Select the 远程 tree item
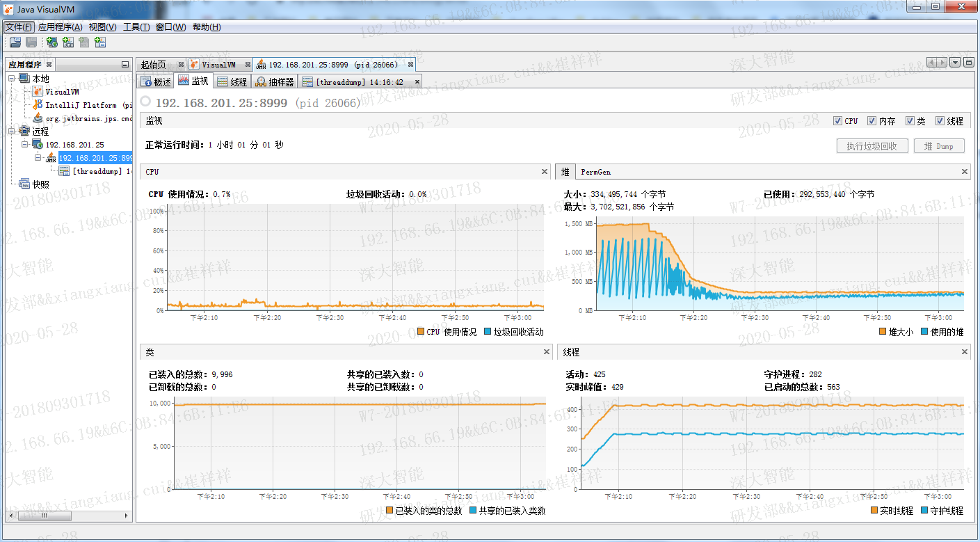 (40, 131)
